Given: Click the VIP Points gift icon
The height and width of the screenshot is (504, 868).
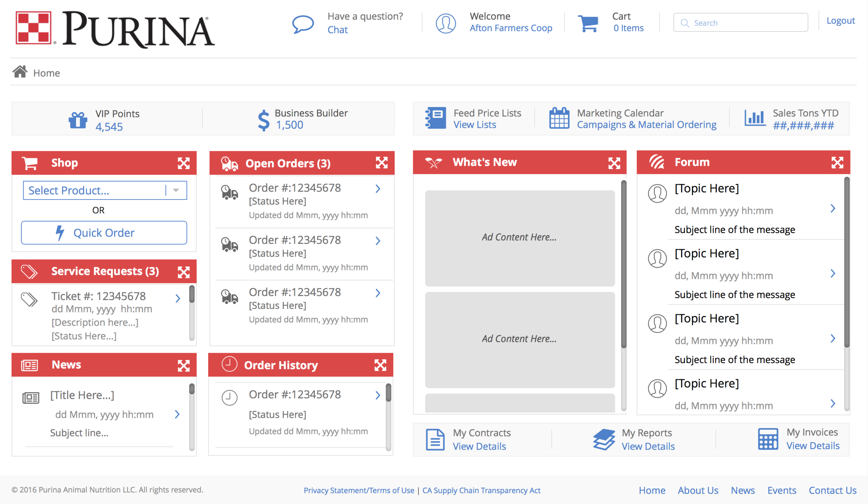Looking at the screenshot, I should [x=78, y=120].
